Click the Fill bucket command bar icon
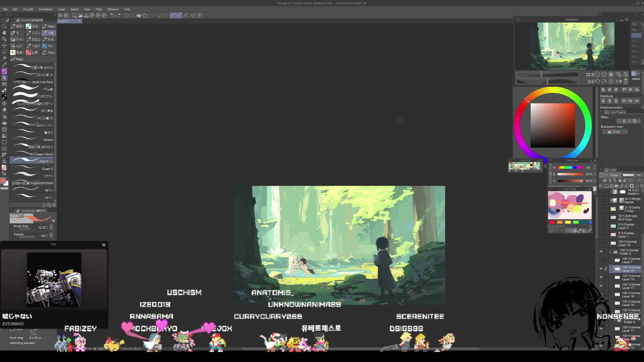Viewport: 644px width, 362px height. [139, 15]
